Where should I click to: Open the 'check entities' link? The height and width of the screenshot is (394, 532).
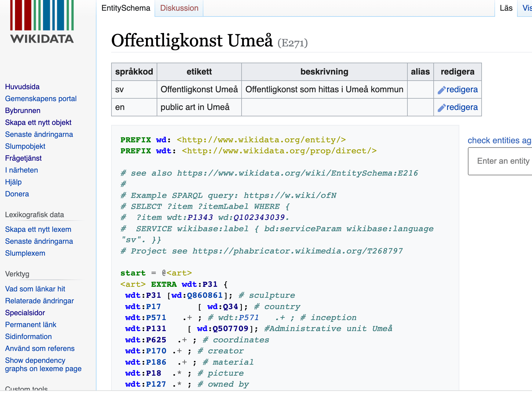pos(500,140)
